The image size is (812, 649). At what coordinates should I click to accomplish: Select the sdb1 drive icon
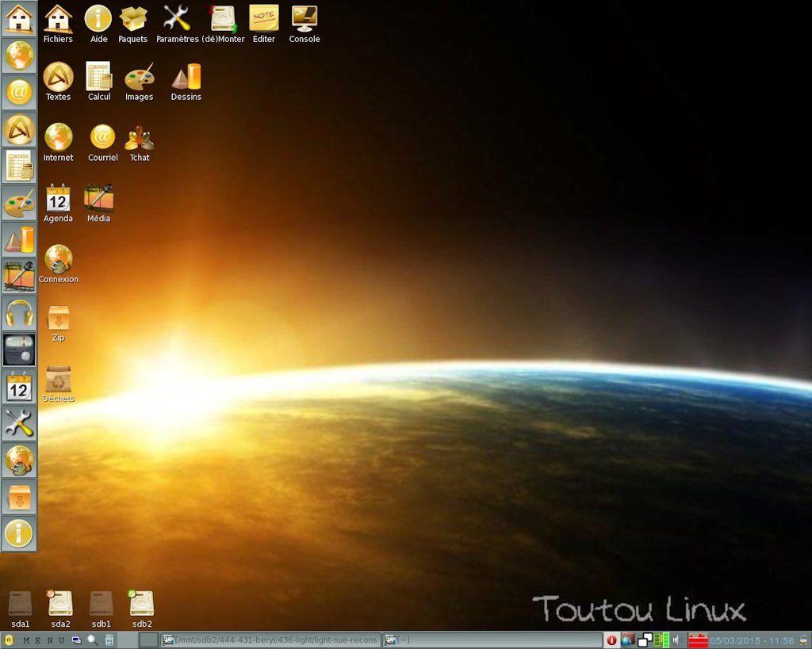[x=101, y=609]
